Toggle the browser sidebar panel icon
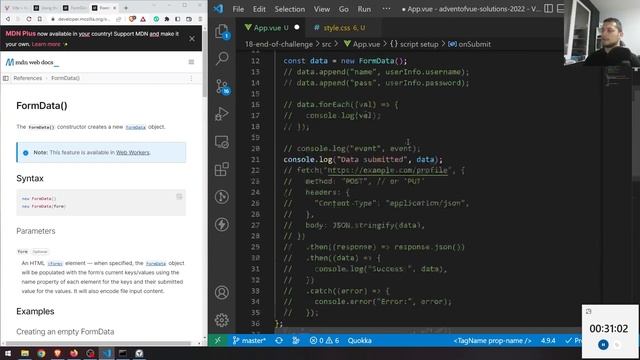This screenshot has height=360, width=640. tap(178, 19)
